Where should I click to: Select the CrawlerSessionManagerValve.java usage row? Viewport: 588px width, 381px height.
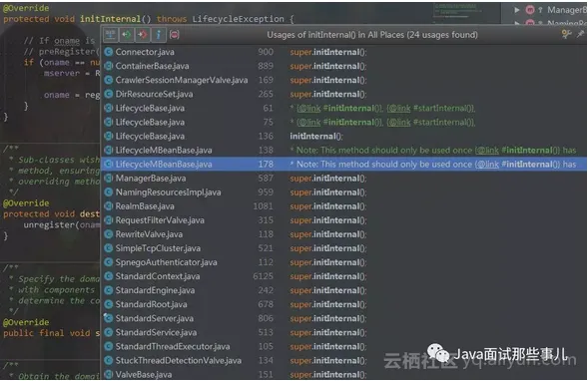343,80
